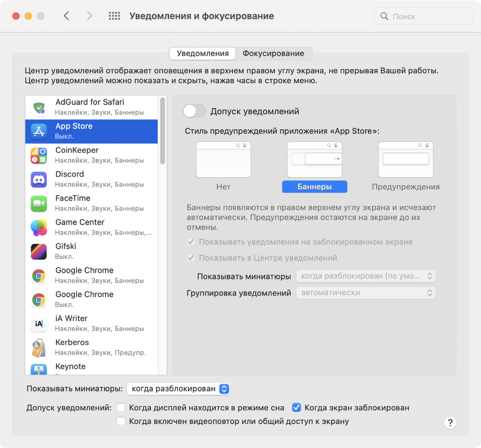Switch to the Фокусирование tab
The image size is (481, 448).
pyautogui.click(x=273, y=54)
